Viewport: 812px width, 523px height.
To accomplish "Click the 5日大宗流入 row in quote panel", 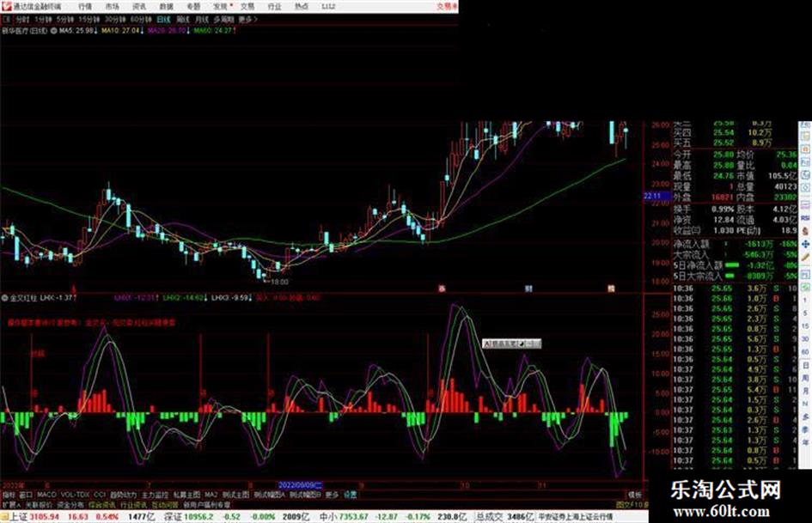I will pos(735,276).
